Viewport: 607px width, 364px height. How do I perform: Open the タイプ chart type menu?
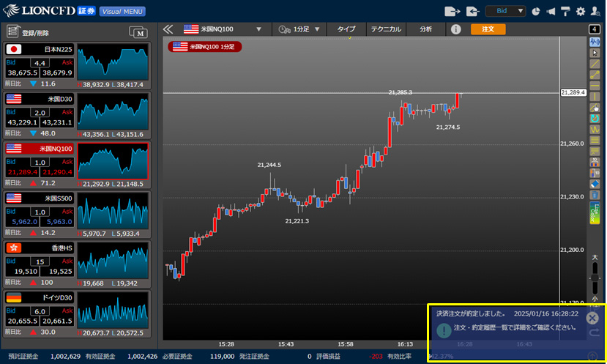[346, 29]
